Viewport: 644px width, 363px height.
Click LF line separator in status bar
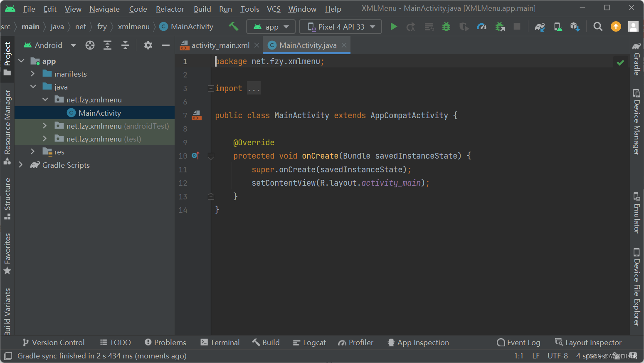(x=536, y=356)
